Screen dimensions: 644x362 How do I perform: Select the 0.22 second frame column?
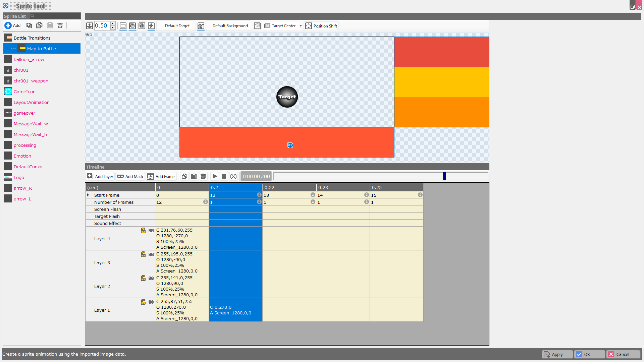[289, 187]
